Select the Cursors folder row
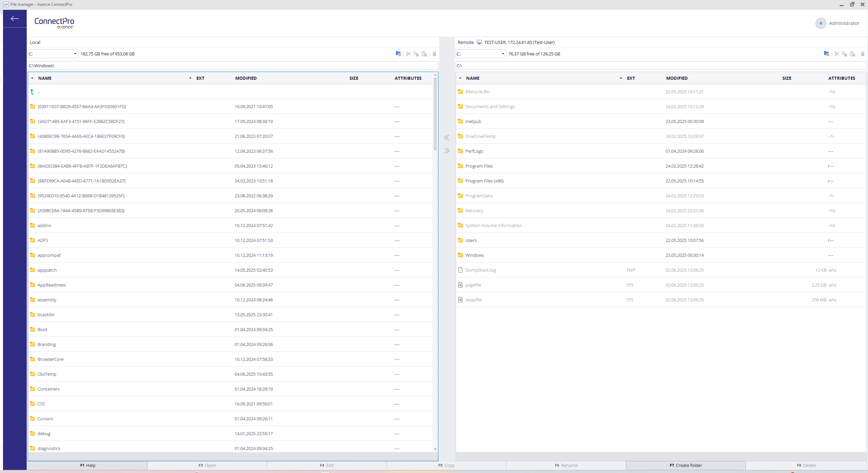 (x=230, y=419)
